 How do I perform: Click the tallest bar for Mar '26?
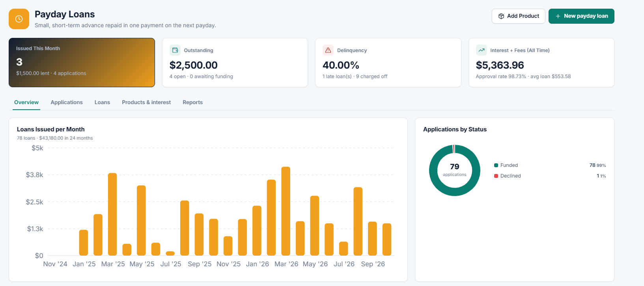coord(286,211)
